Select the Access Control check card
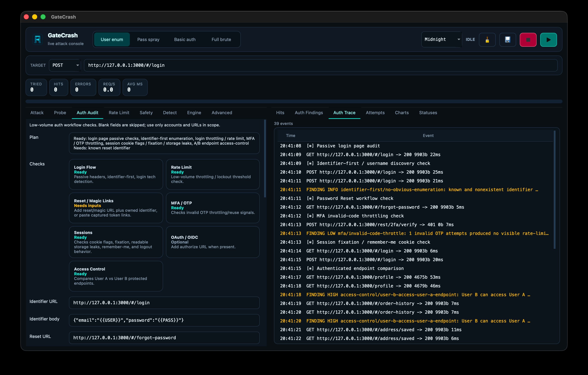Image resolution: width=588 pixels, height=375 pixels. (x=116, y=276)
